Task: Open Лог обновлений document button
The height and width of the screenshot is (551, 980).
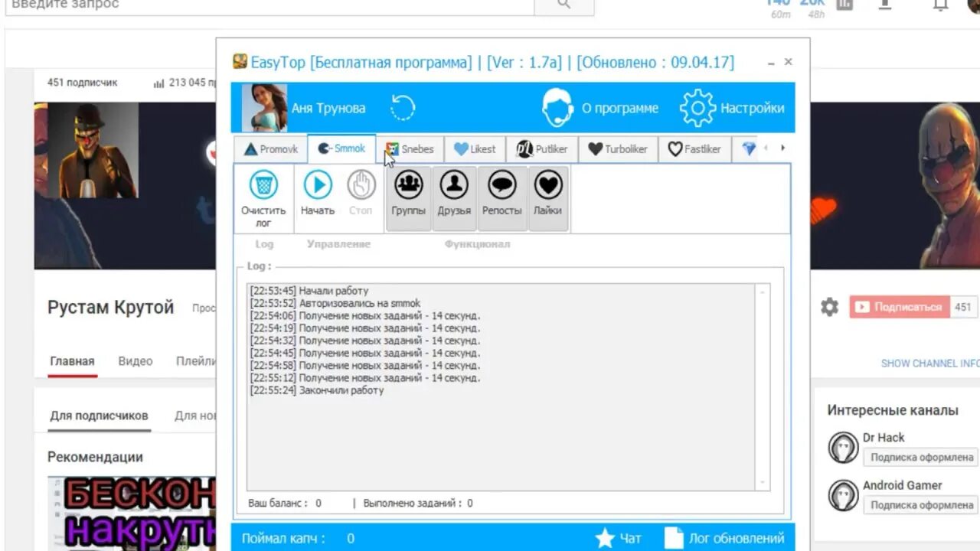Action: (x=724, y=538)
